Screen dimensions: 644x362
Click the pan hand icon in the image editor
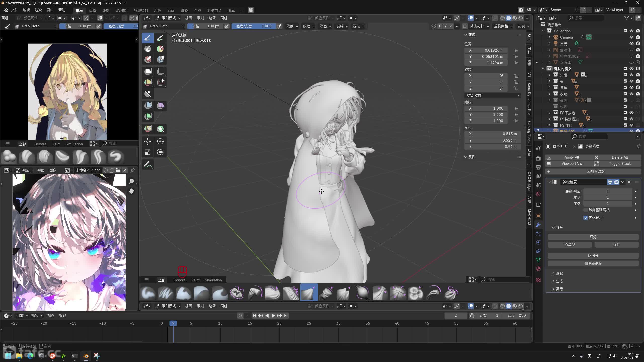pyautogui.click(x=131, y=191)
